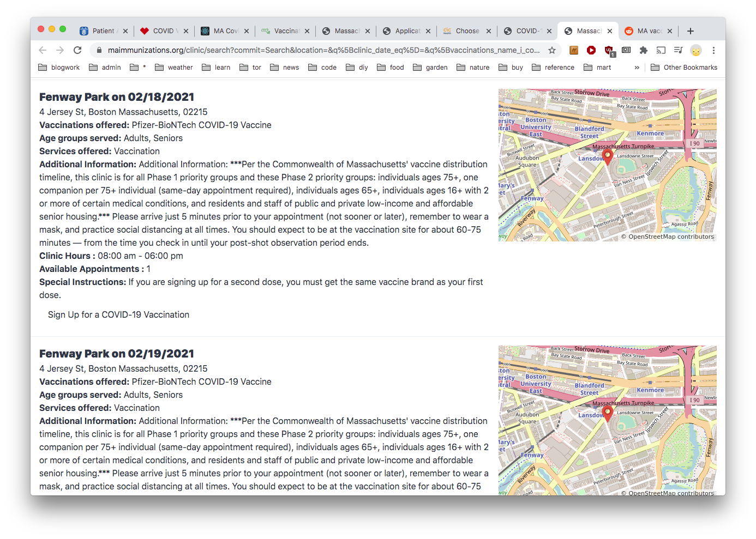This screenshot has width=756, height=539.
Task: Click the Cast screen icon in toolbar
Action: click(x=661, y=50)
